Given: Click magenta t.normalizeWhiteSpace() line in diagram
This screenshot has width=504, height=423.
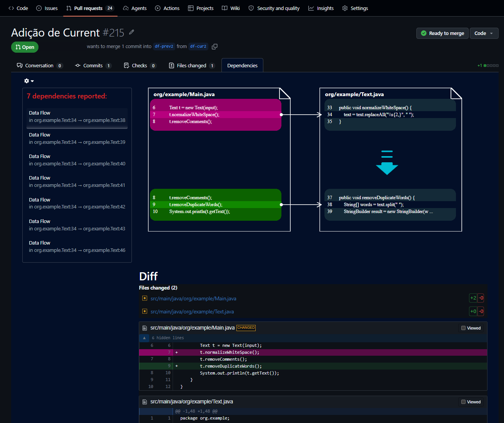Looking at the screenshot, I should tap(216, 115).
